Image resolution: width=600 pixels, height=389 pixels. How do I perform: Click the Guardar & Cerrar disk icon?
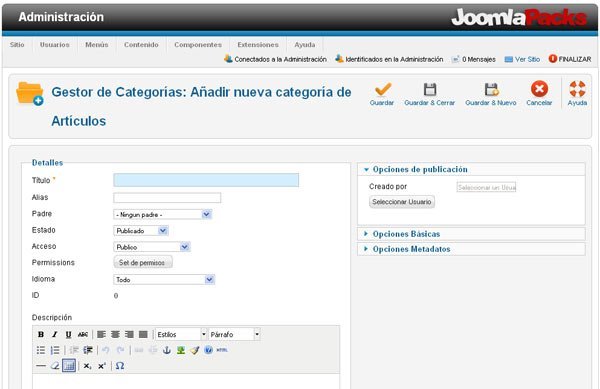point(430,89)
